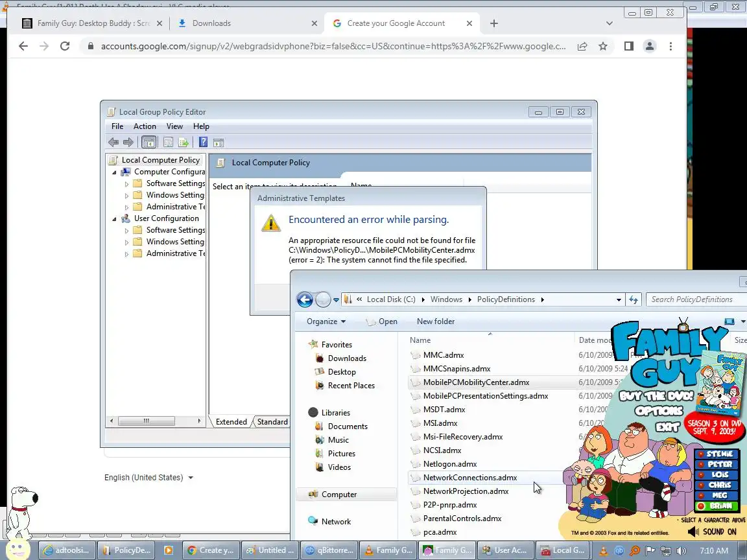Click the tree pane horizontal scrollbar thumb
The image size is (747, 560).
click(147, 421)
